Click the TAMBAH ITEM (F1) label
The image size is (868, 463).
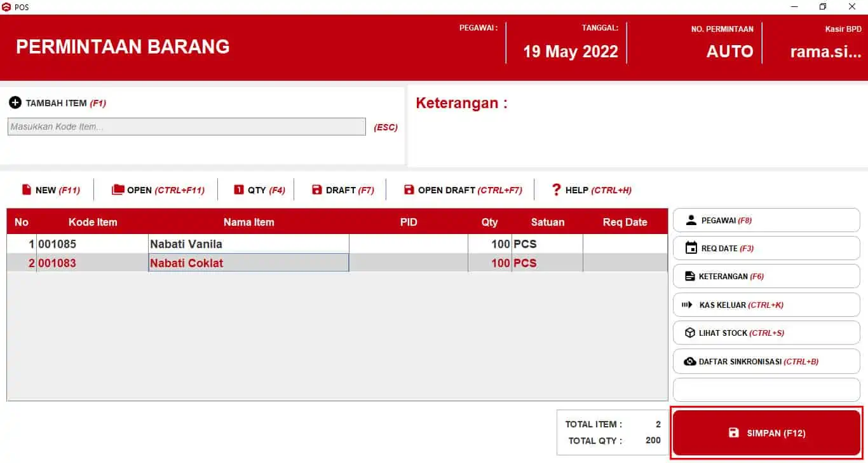[x=66, y=103]
